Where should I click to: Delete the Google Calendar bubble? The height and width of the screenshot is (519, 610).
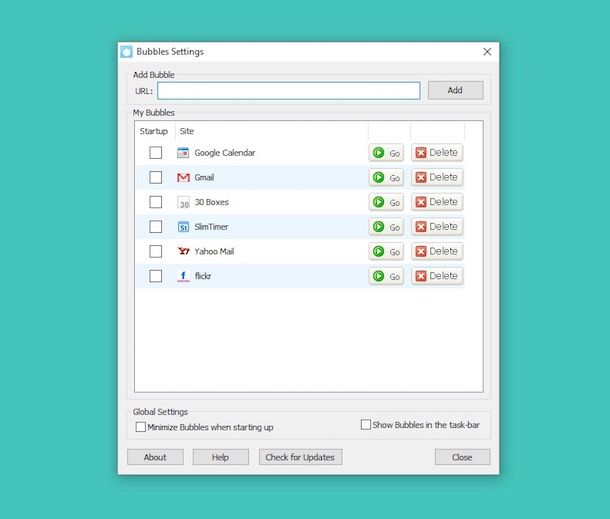(x=437, y=153)
